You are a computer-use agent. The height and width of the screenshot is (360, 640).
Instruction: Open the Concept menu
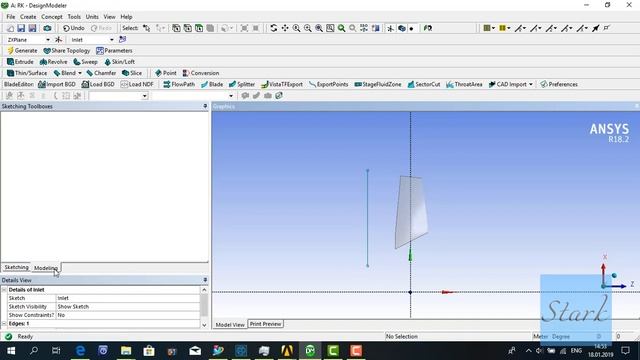point(52,17)
